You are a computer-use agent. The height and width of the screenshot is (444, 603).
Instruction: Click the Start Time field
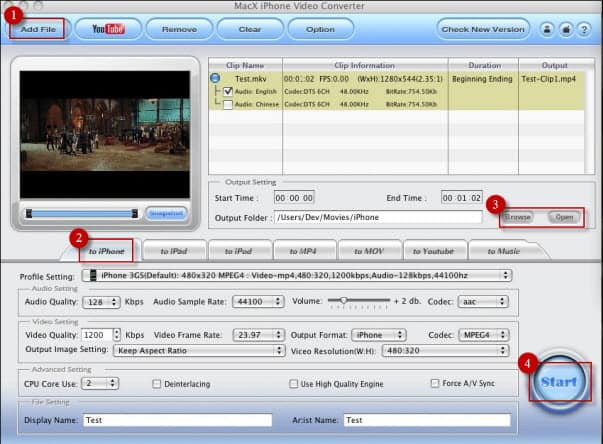[294, 198]
